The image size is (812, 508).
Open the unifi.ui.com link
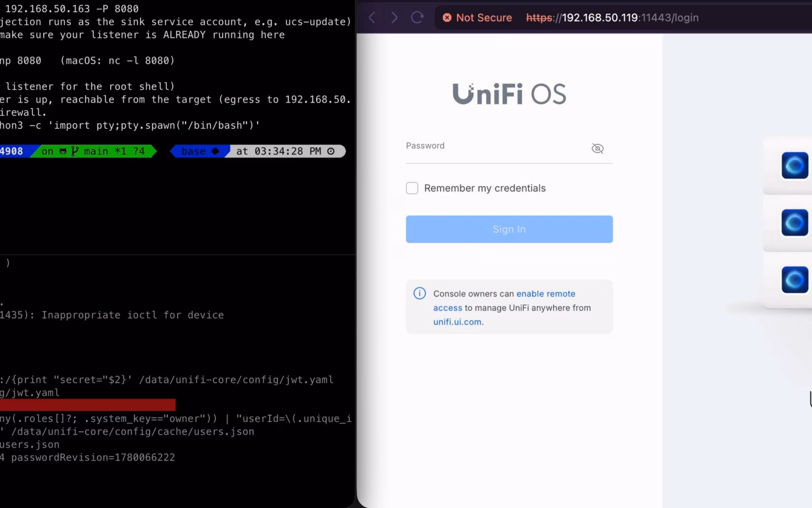[x=457, y=322]
